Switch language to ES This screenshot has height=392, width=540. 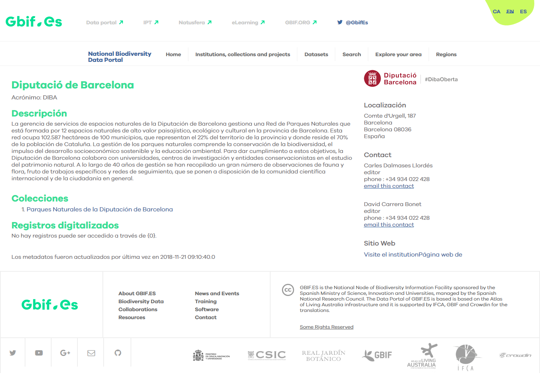(x=523, y=11)
